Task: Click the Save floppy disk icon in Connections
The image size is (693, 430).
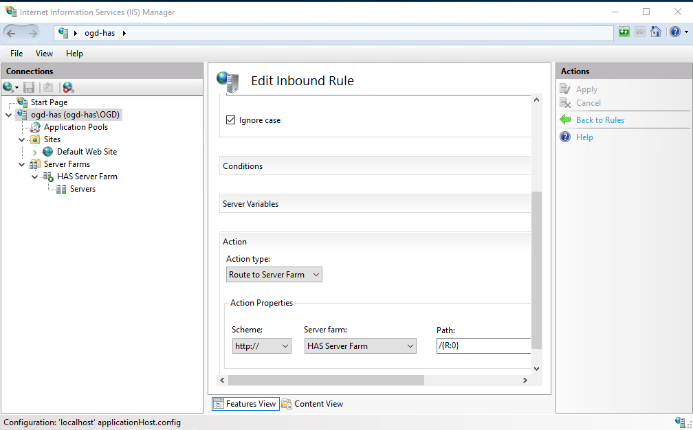Action: pyautogui.click(x=29, y=88)
